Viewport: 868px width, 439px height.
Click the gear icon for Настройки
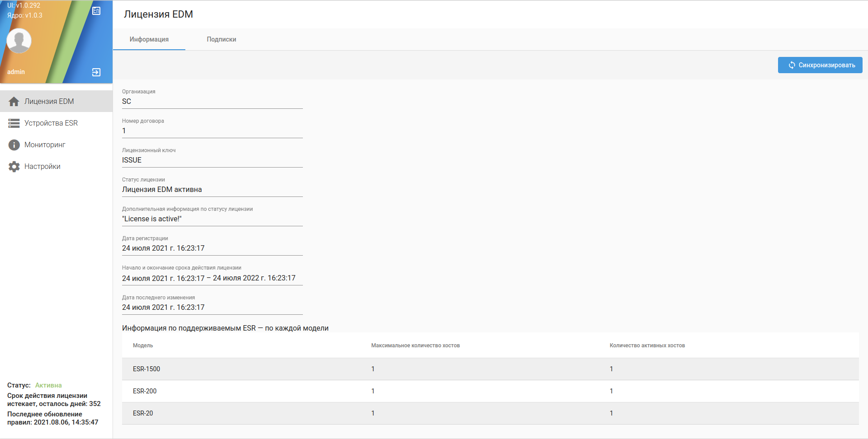[14, 167]
